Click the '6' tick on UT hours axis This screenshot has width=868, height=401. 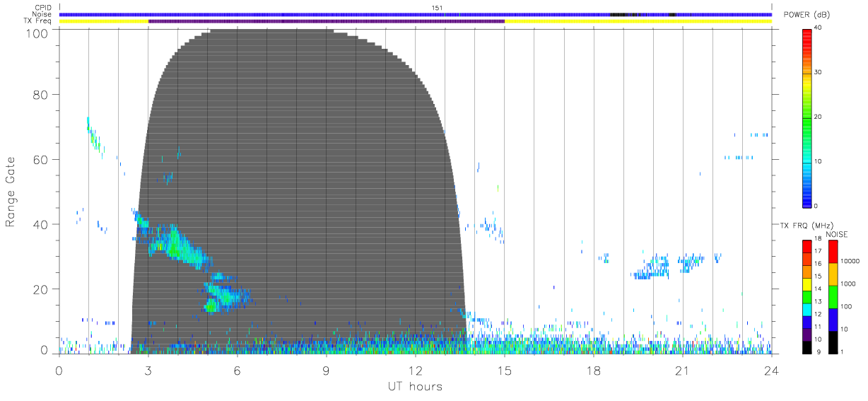coord(237,370)
